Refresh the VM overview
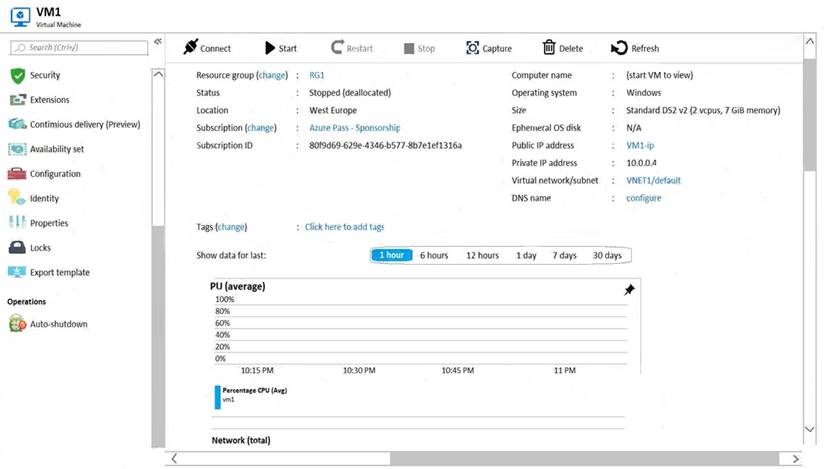 (620, 48)
